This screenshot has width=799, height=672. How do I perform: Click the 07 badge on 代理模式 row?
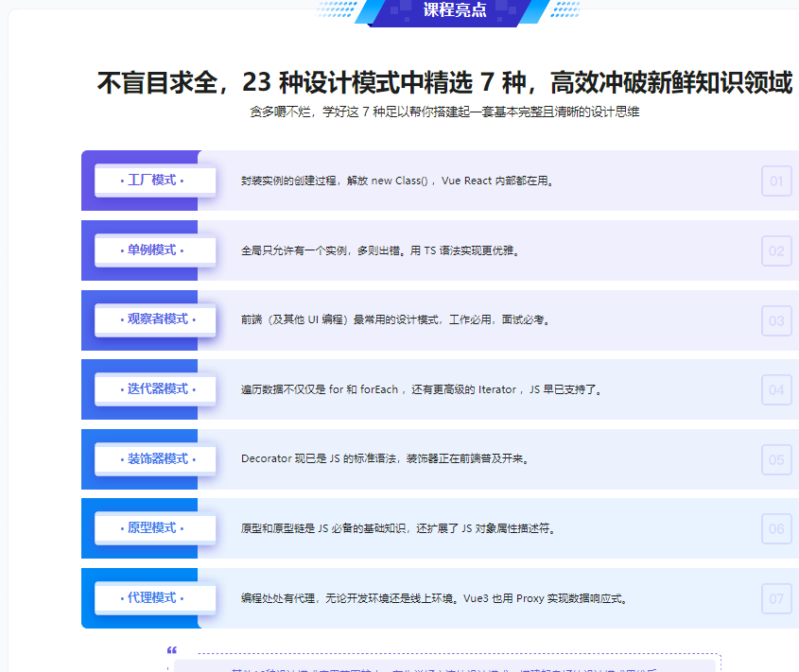point(776,597)
